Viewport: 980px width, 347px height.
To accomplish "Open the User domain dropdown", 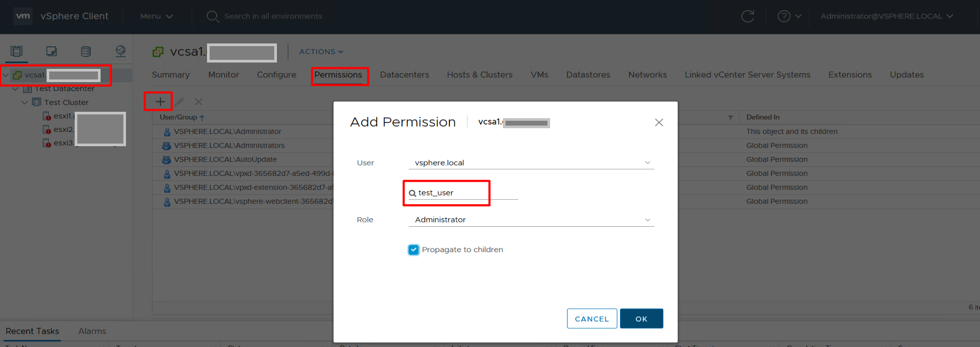I will 532,163.
